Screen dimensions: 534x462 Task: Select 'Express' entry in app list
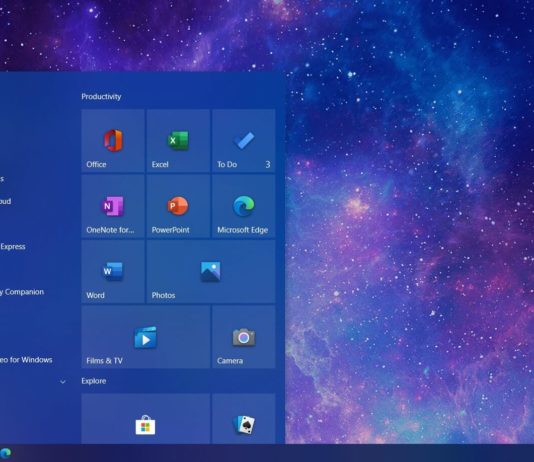coord(13,246)
